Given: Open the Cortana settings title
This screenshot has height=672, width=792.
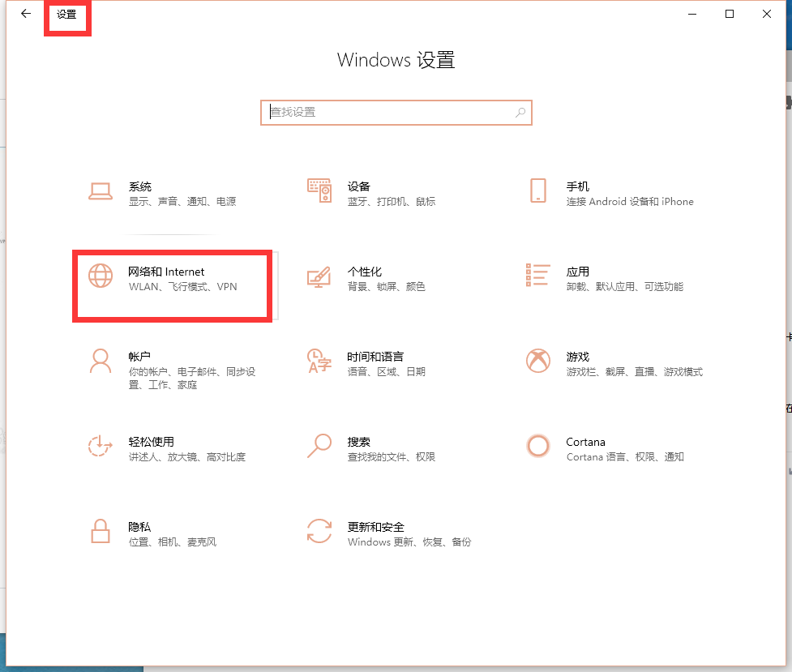Looking at the screenshot, I should click(x=585, y=442).
